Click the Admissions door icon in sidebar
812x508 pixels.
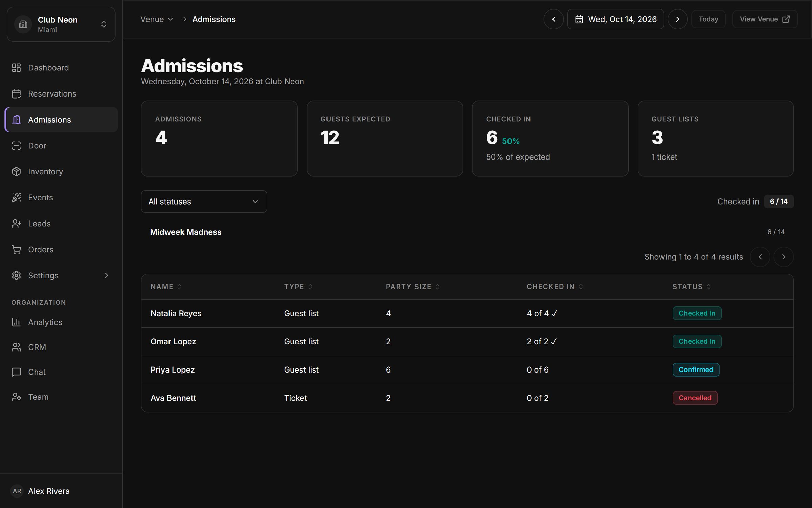(x=16, y=120)
